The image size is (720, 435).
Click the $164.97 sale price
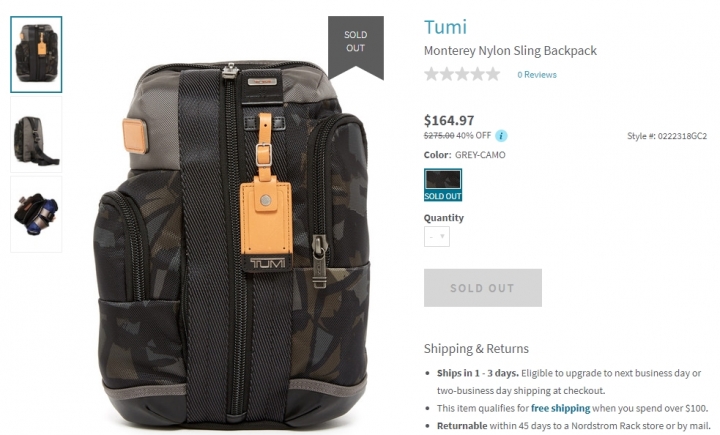click(x=449, y=120)
